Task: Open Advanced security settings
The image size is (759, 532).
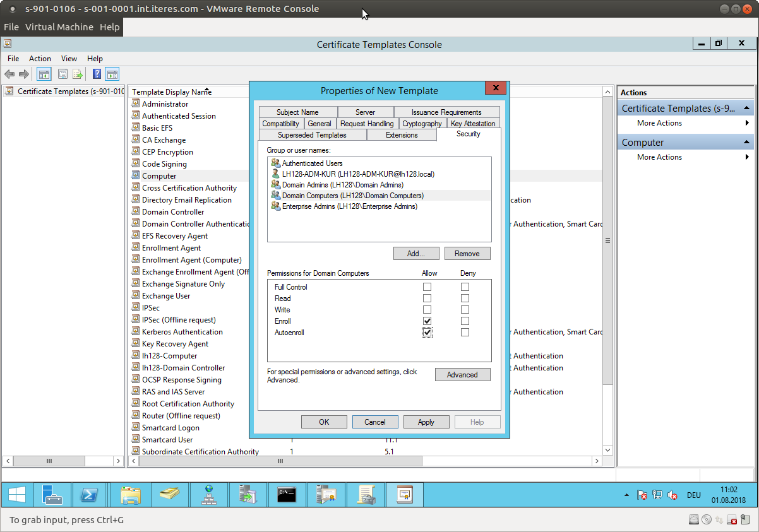Action: click(463, 375)
